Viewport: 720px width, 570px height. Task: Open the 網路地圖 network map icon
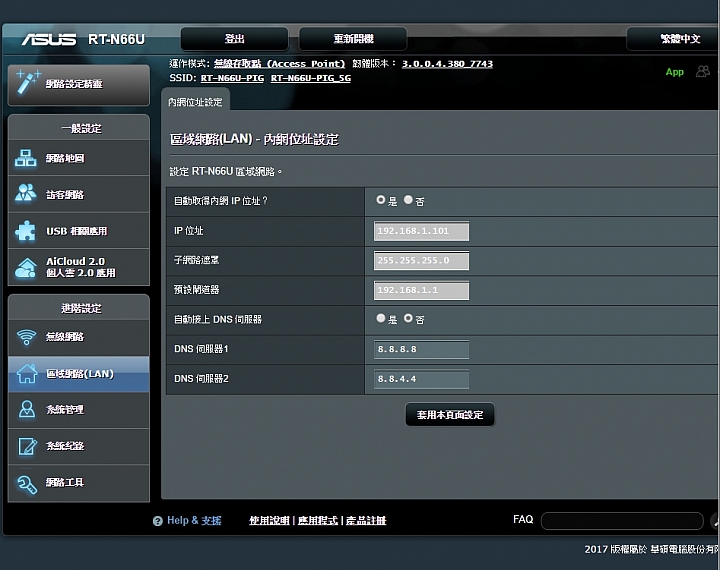(26, 158)
